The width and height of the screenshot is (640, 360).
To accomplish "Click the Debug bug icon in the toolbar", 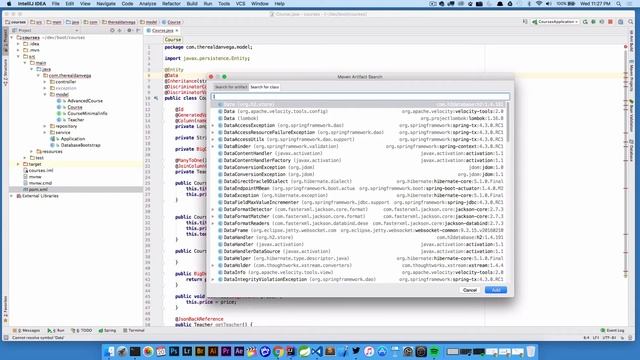I will click(593, 22).
